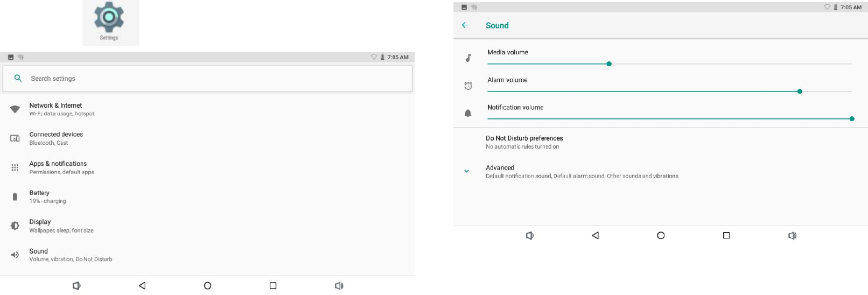Click the Battery icon in settings list
This screenshot has height=295, width=868.
click(x=15, y=196)
